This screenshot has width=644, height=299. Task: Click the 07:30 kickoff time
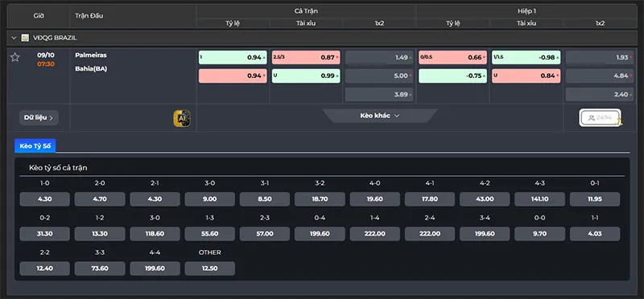pyautogui.click(x=46, y=64)
